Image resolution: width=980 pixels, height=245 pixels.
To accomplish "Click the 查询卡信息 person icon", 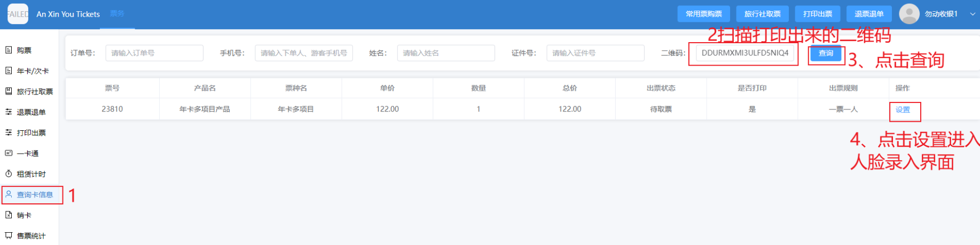I will click(x=9, y=194).
